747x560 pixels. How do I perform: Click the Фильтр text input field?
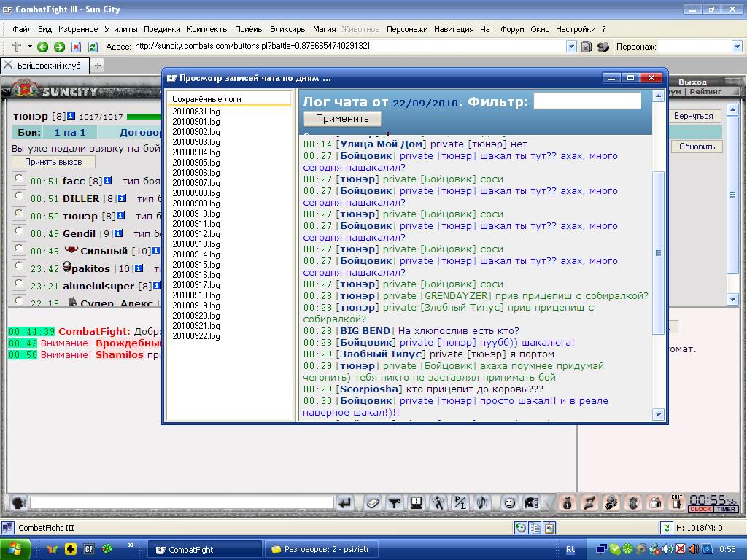(587, 101)
